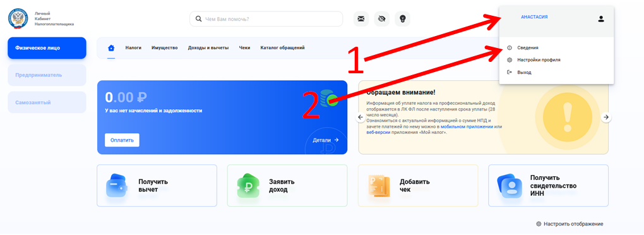Click the user profile silhouette icon

coord(601,19)
